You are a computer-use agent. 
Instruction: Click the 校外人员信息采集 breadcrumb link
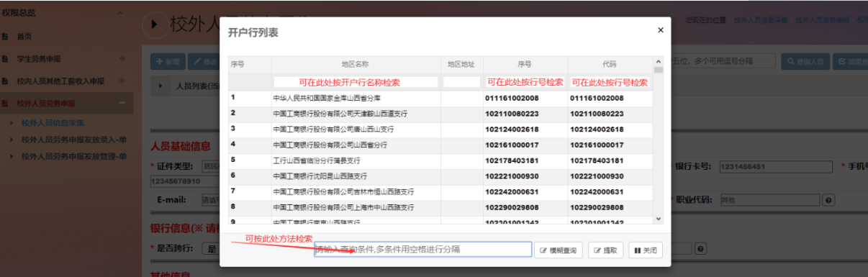coord(761,20)
